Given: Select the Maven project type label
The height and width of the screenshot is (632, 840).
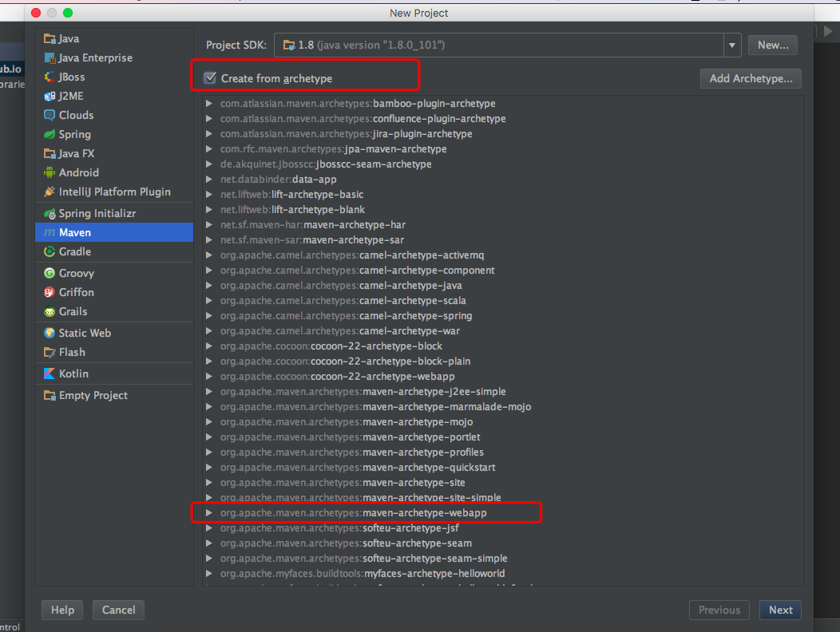Looking at the screenshot, I should [x=75, y=232].
